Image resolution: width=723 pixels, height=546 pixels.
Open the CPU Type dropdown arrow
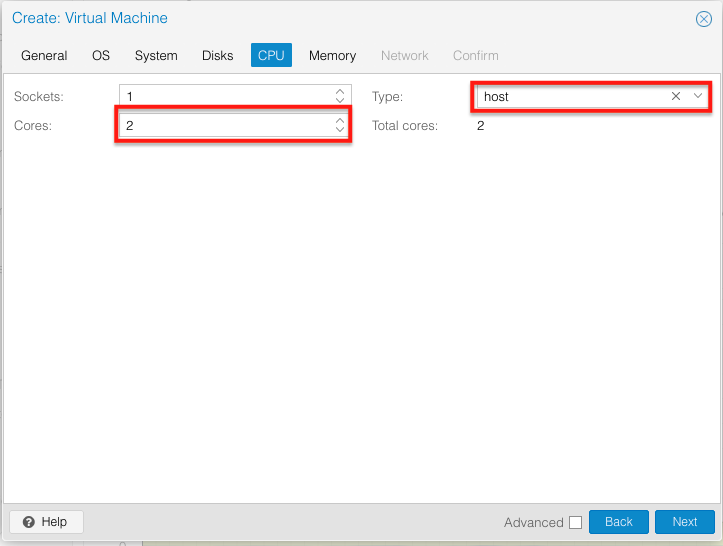pyautogui.click(x=698, y=96)
